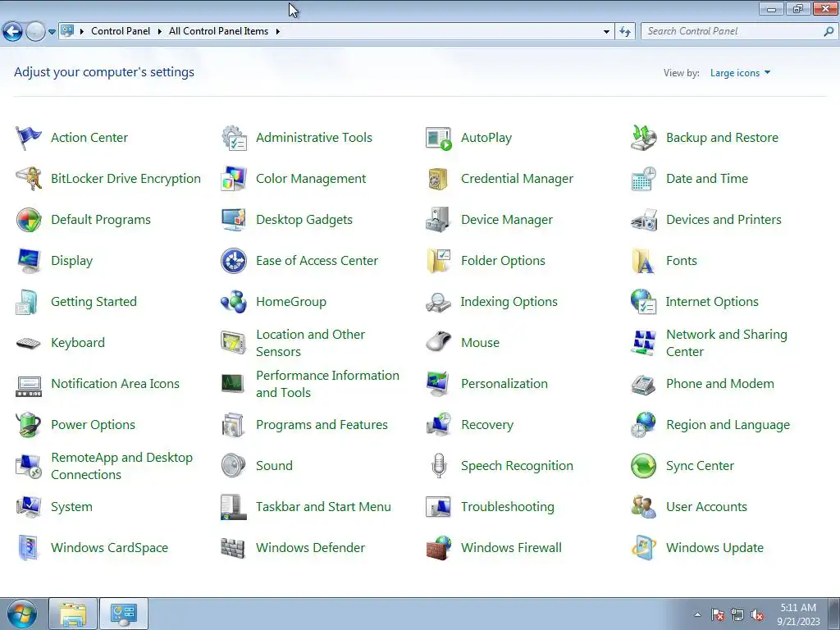The image size is (840, 630).
Task: Open the recent pages dropdown beside Forward
Action: coord(52,32)
